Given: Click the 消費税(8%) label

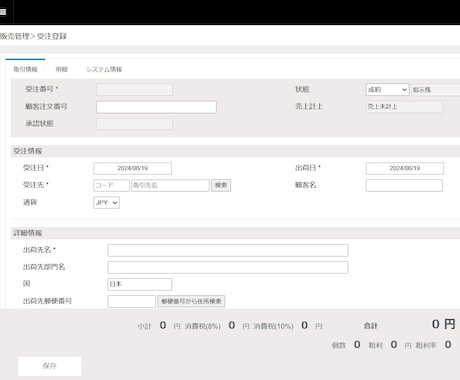Looking at the screenshot, I should 203,326.
